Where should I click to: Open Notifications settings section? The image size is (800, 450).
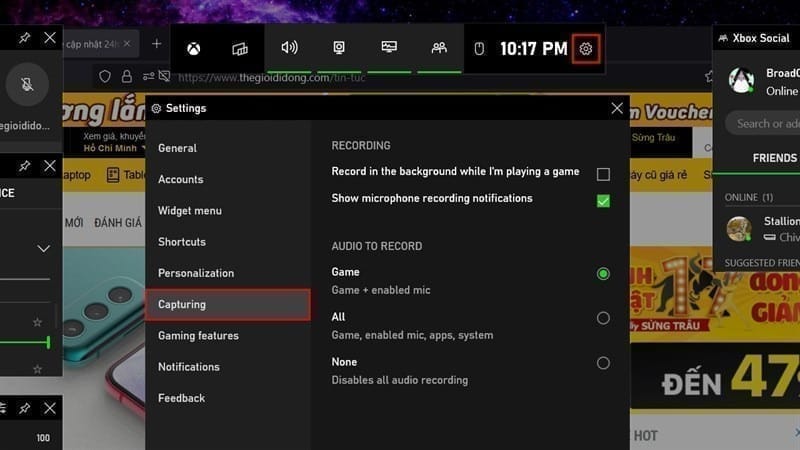point(228,367)
